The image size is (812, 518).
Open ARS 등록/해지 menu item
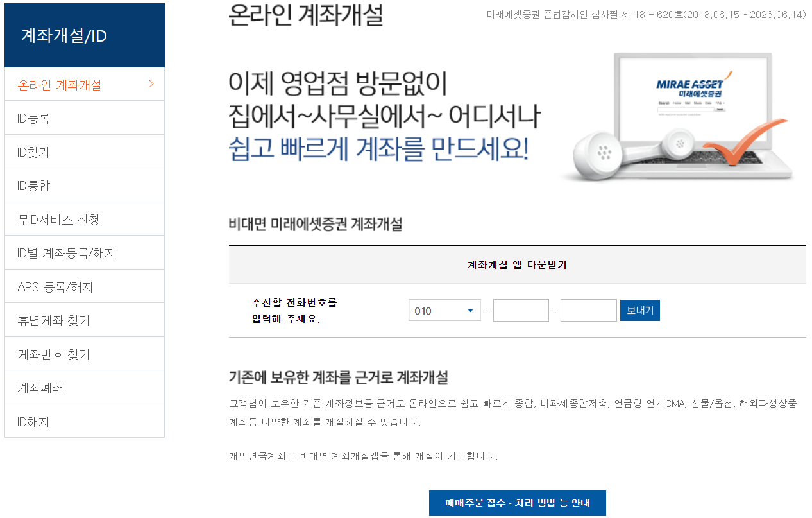pyautogui.click(x=84, y=287)
